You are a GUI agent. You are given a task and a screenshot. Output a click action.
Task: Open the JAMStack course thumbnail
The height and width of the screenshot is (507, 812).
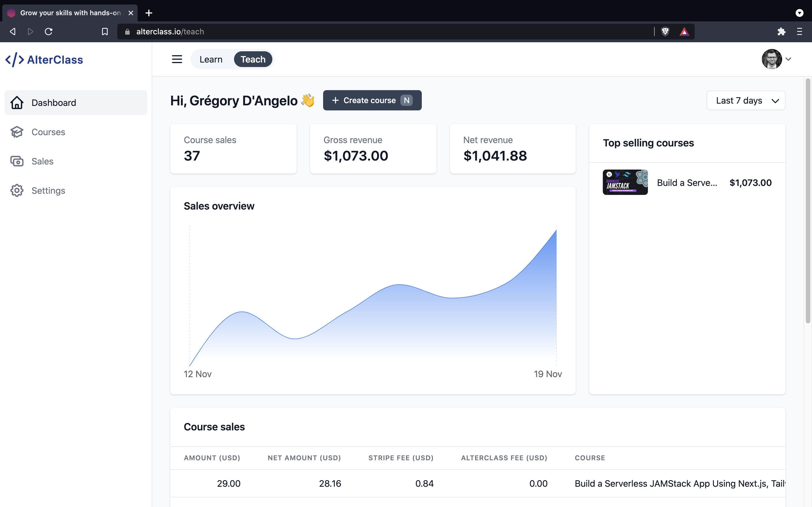(625, 183)
